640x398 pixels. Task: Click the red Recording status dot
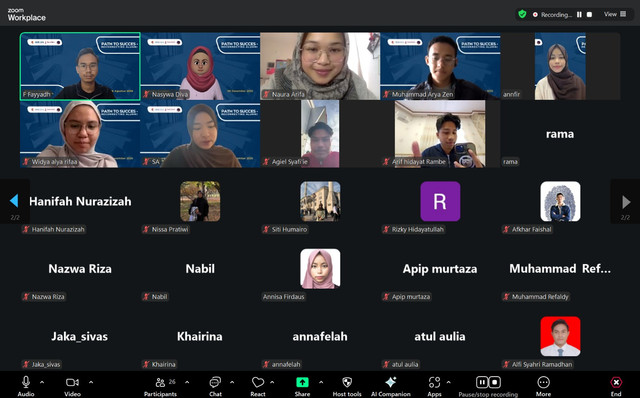(535, 15)
